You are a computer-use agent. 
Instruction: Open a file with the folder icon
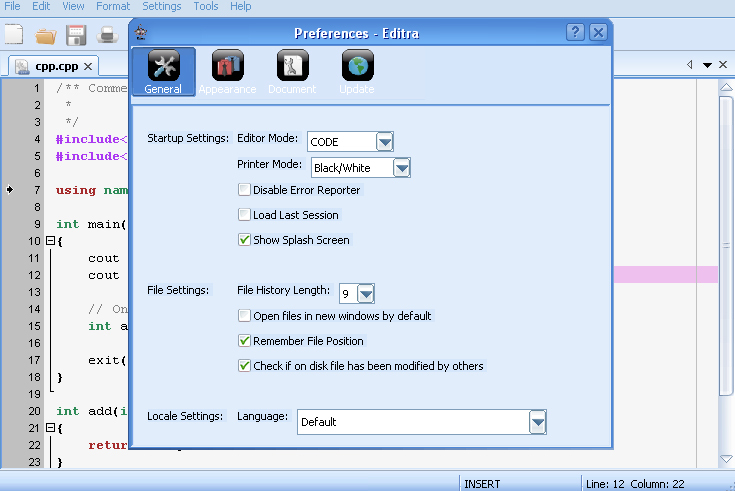(x=45, y=36)
